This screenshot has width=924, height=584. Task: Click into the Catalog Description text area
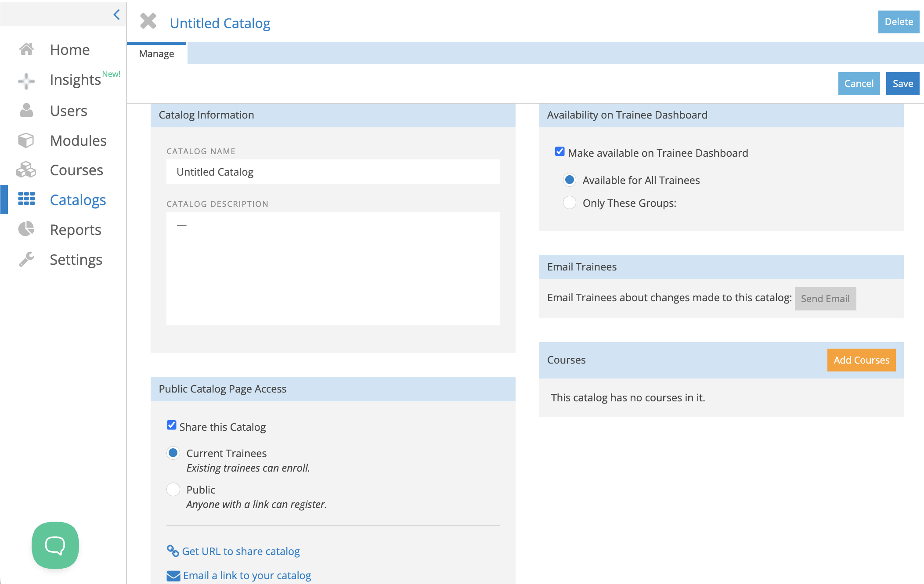333,269
